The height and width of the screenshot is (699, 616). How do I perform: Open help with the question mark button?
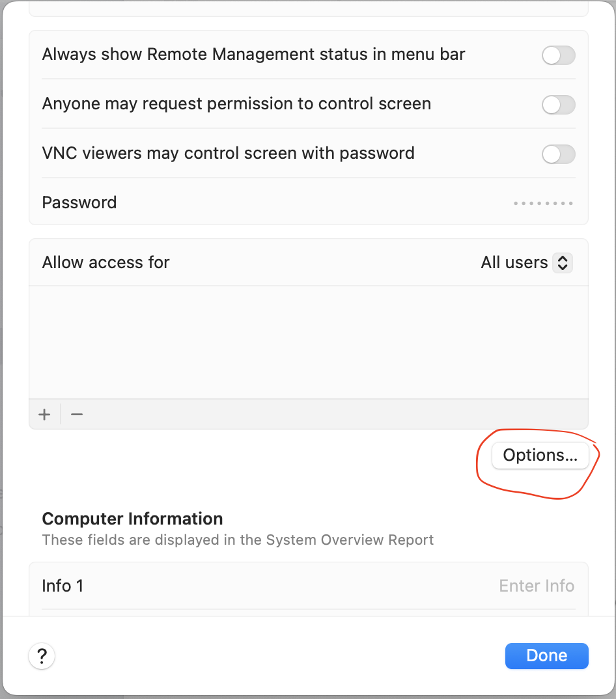pyautogui.click(x=42, y=655)
